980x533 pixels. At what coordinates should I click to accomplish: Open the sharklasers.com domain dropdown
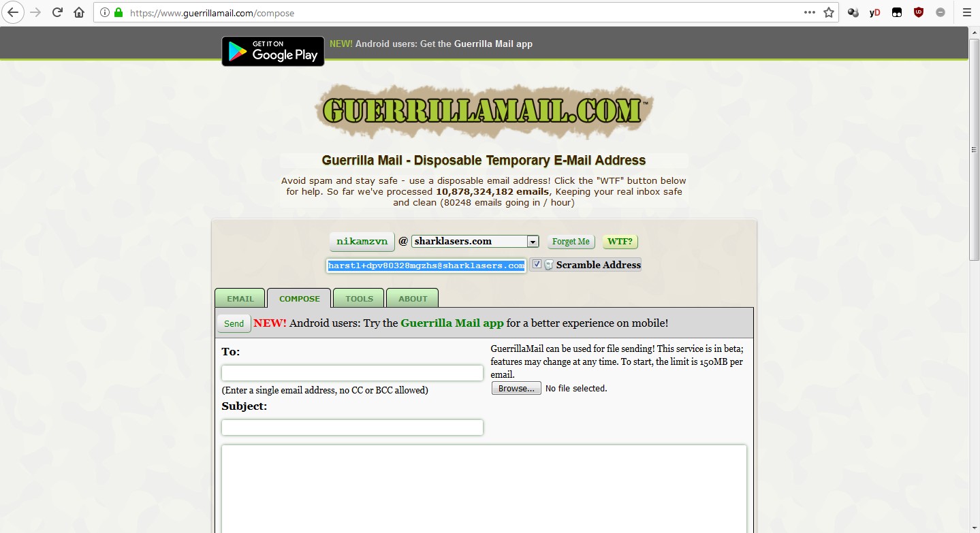pos(532,241)
